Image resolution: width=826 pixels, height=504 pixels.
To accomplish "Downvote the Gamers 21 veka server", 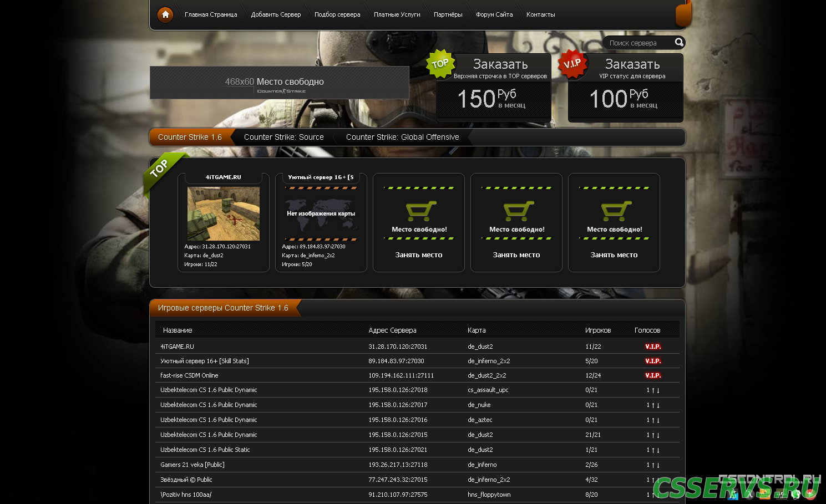I will tap(658, 465).
